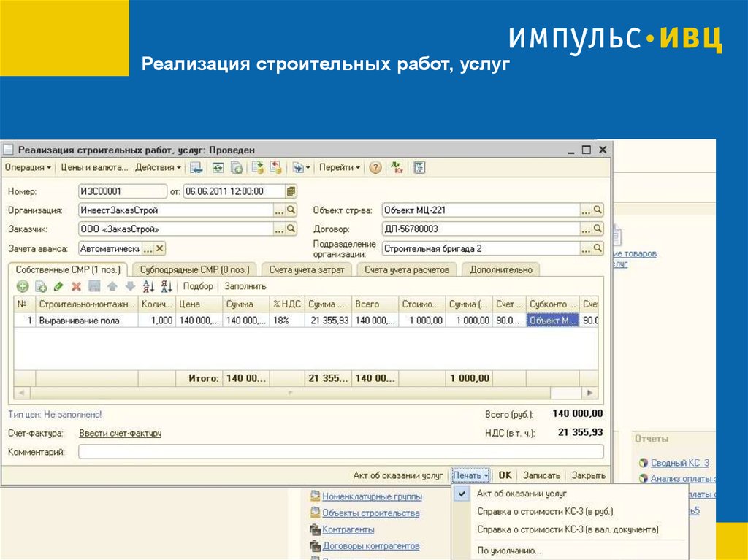Select Справка КС-3 (в вал. документа)
This screenshot has height=560, width=748.
click(x=569, y=529)
